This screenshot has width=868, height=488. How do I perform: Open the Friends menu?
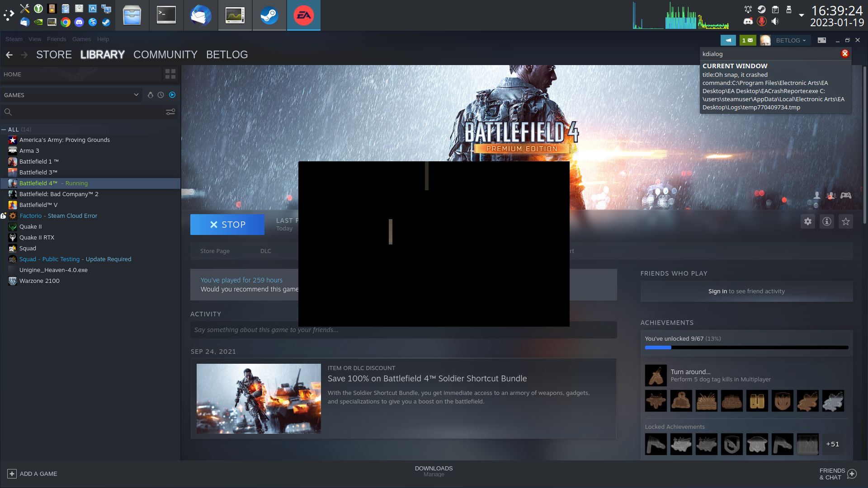[57, 39]
